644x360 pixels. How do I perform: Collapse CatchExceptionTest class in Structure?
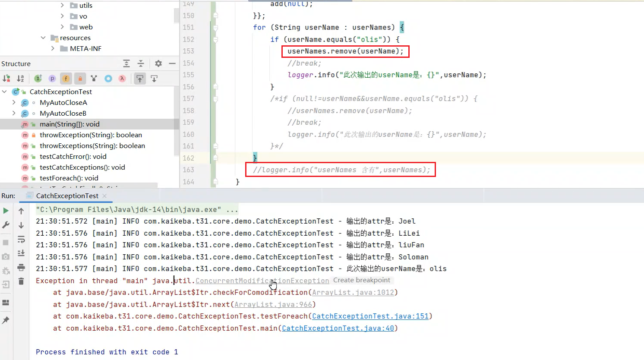tap(4, 92)
